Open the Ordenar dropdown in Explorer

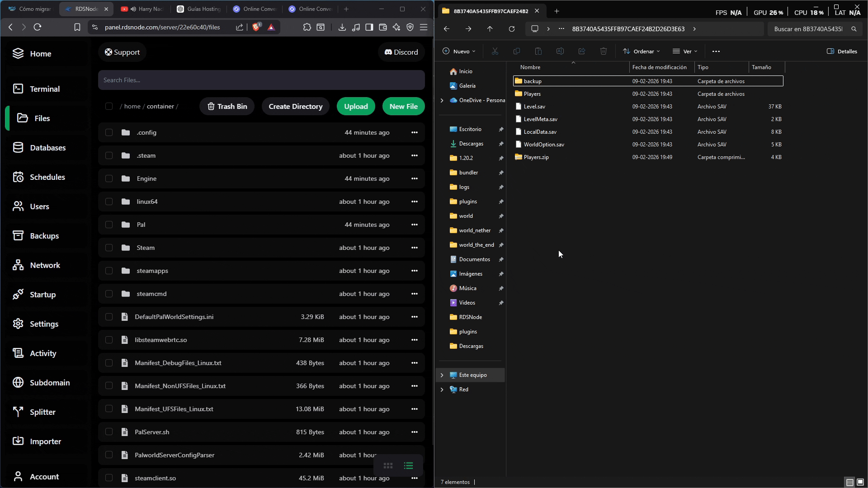coord(642,52)
